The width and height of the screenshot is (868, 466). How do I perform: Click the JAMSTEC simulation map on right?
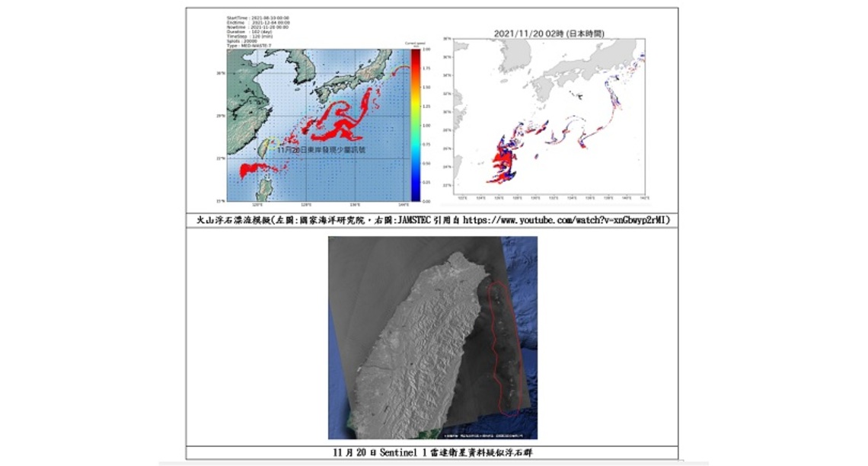[549, 116]
